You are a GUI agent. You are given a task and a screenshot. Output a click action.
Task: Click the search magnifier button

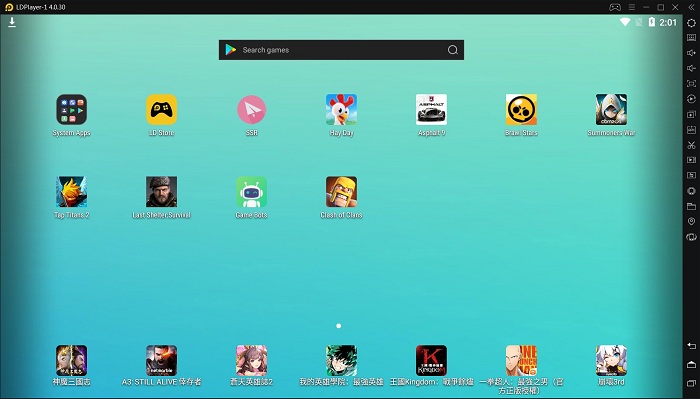click(x=453, y=50)
